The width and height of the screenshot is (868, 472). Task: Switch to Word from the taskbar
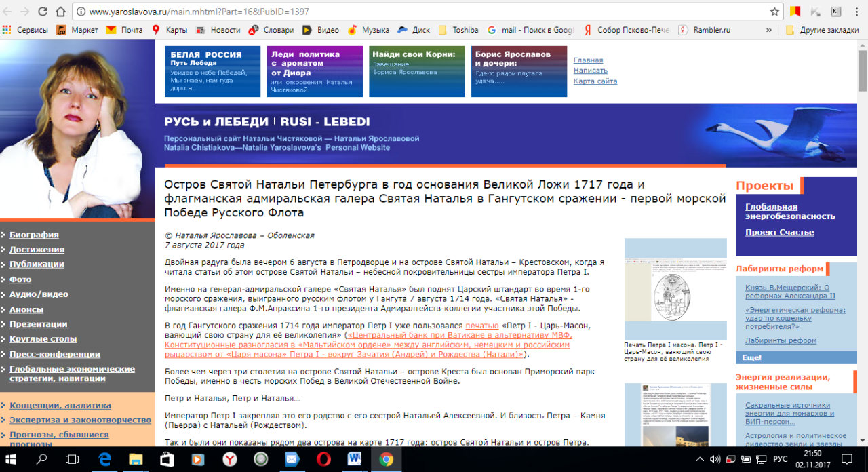(x=354, y=459)
